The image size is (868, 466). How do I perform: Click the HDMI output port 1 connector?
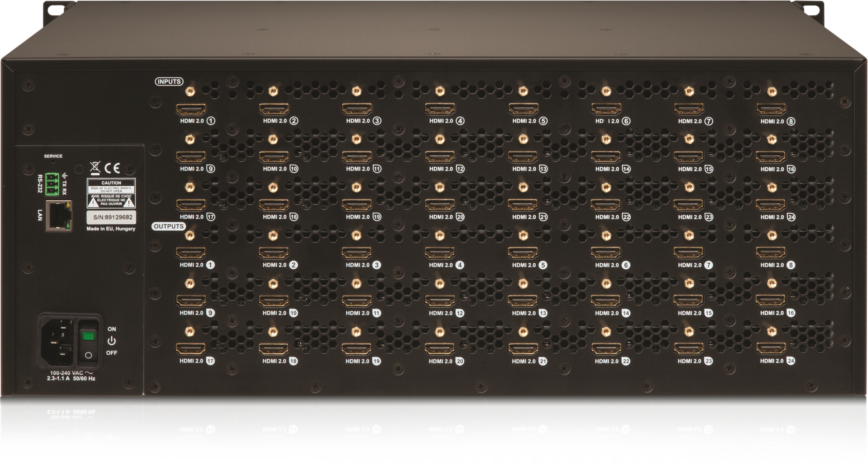pos(191,253)
